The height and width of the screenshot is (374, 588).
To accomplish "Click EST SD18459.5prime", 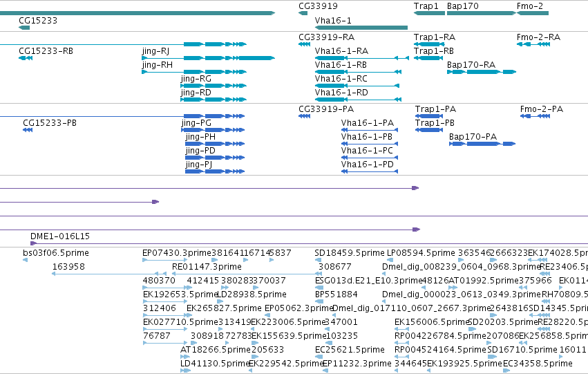I will (x=319, y=260).
